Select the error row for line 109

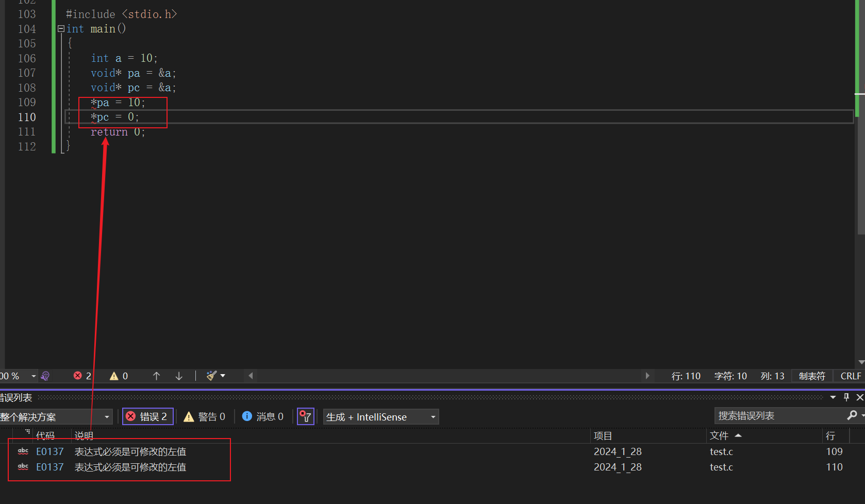click(432, 451)
